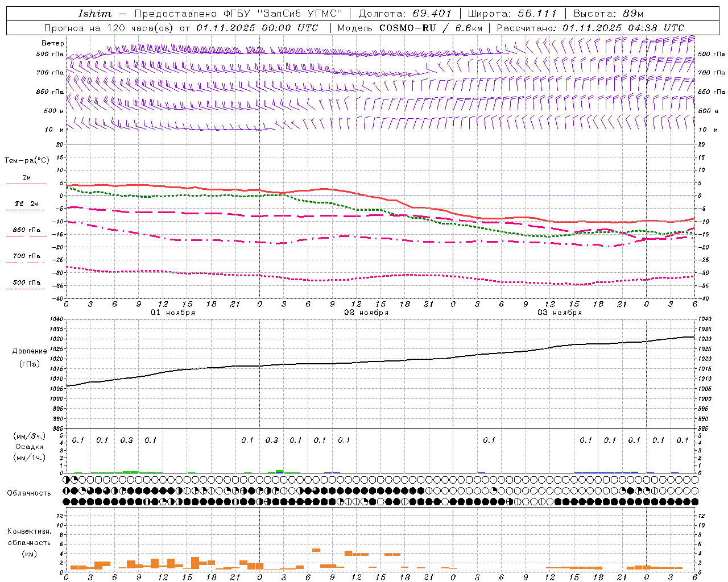Screen dimensions: 728x582
Task: Click the 500 гПа temperature legend entry
Action: (27, 282)
